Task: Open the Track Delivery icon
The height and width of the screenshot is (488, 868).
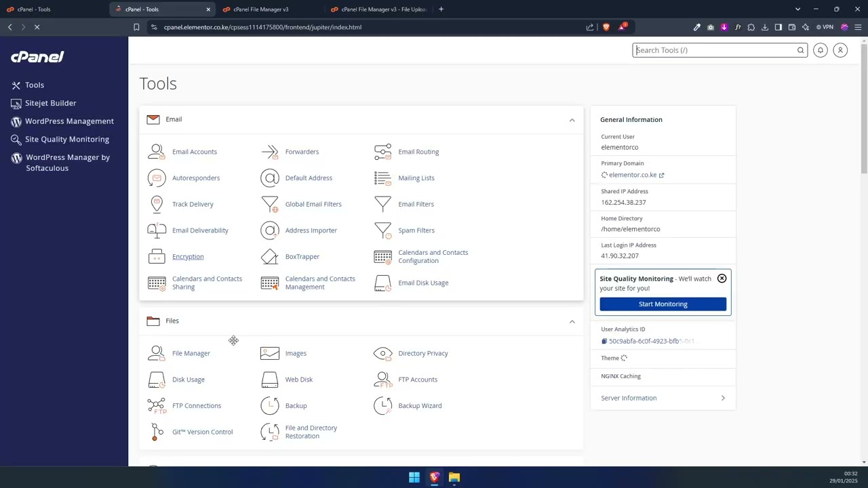Action: (157, 204)
